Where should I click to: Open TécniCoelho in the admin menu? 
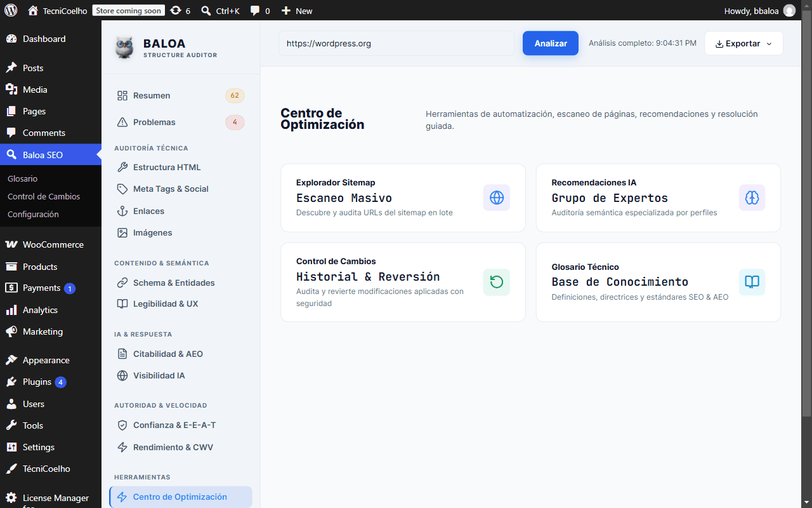pyautogui.click(x=51, y=469)
